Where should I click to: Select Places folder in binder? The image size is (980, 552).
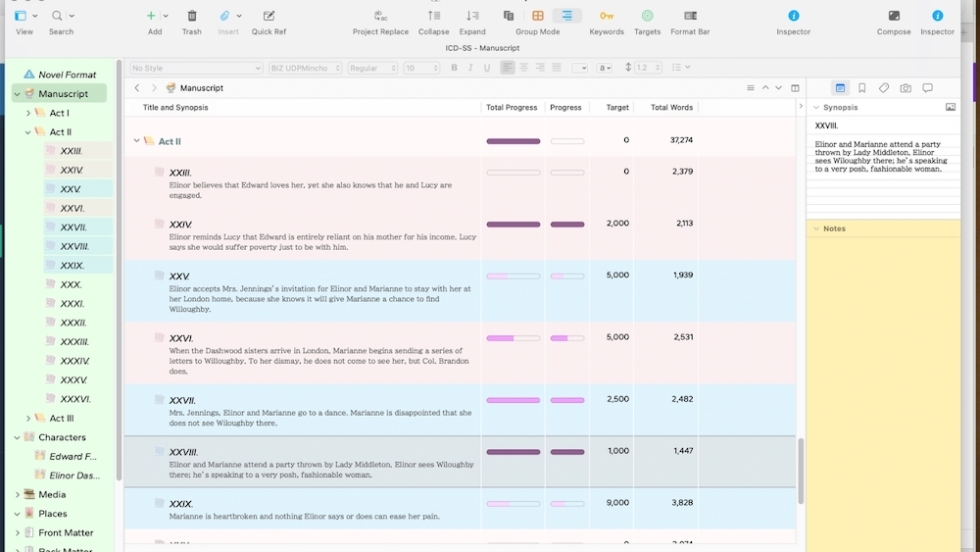coord(53,514)
